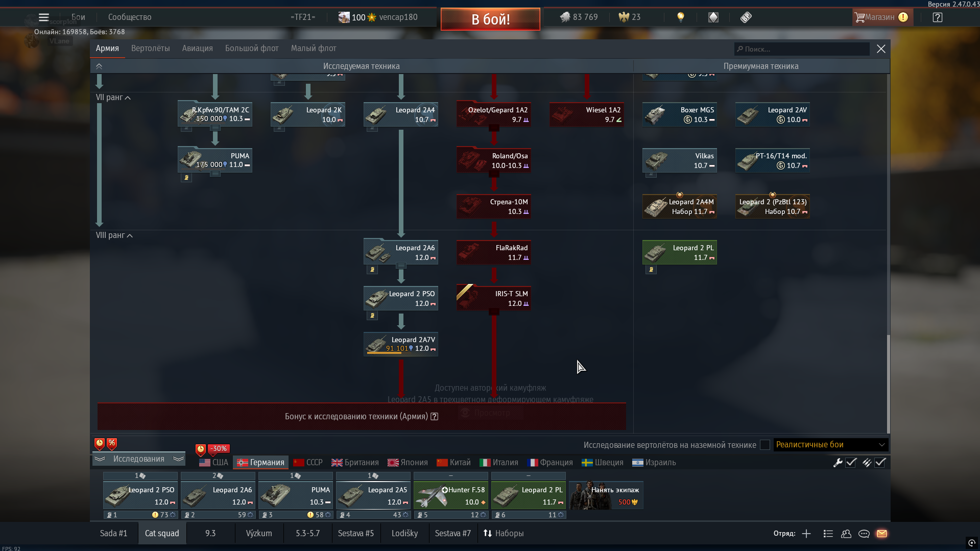Click the boost timer badge above Исследования
Image resolution: width=980 pixels, height=551 pixels.
(100, 444)
